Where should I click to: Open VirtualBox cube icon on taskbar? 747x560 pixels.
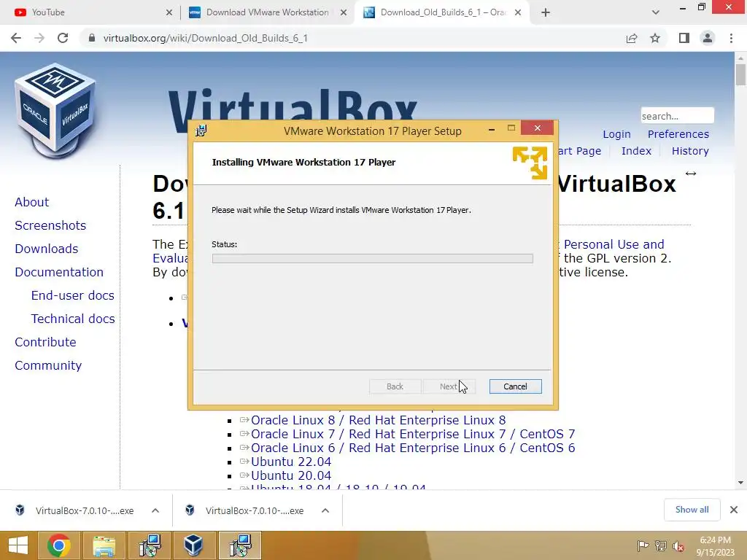tap(193, 545)
